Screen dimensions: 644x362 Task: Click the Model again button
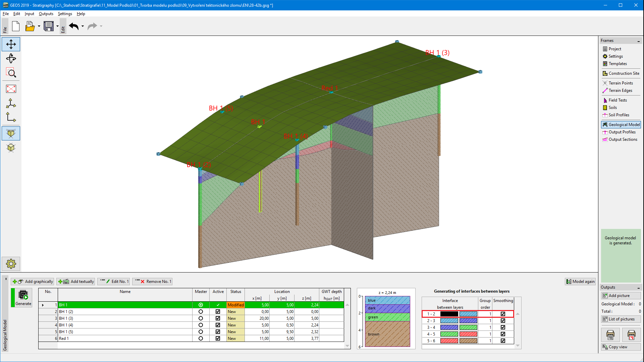pyautogui.click(x=581, y=282)
